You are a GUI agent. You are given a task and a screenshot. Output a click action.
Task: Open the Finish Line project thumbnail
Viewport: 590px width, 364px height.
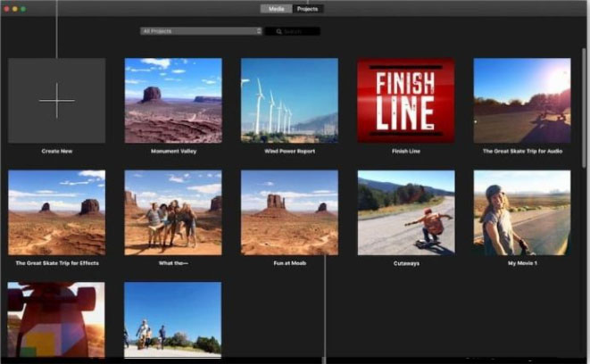pyautogui.click(x=405, y=101)
